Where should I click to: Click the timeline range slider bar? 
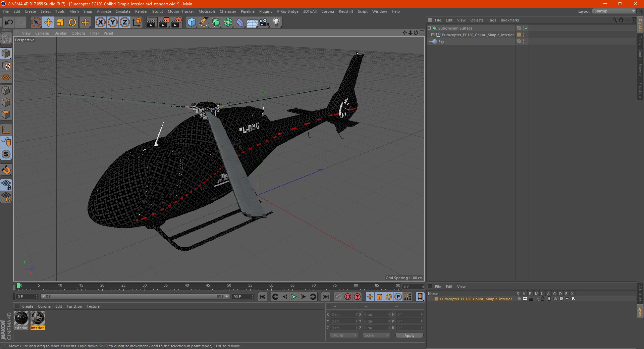135,296
